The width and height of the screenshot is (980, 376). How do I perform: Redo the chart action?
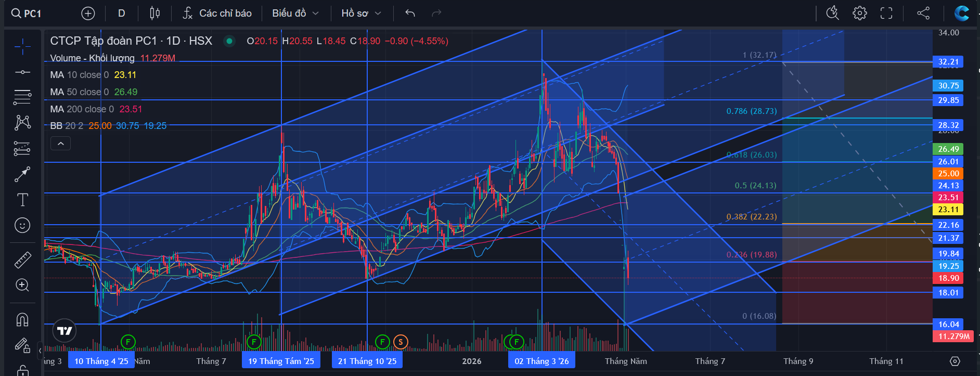(x=436, y=14)
